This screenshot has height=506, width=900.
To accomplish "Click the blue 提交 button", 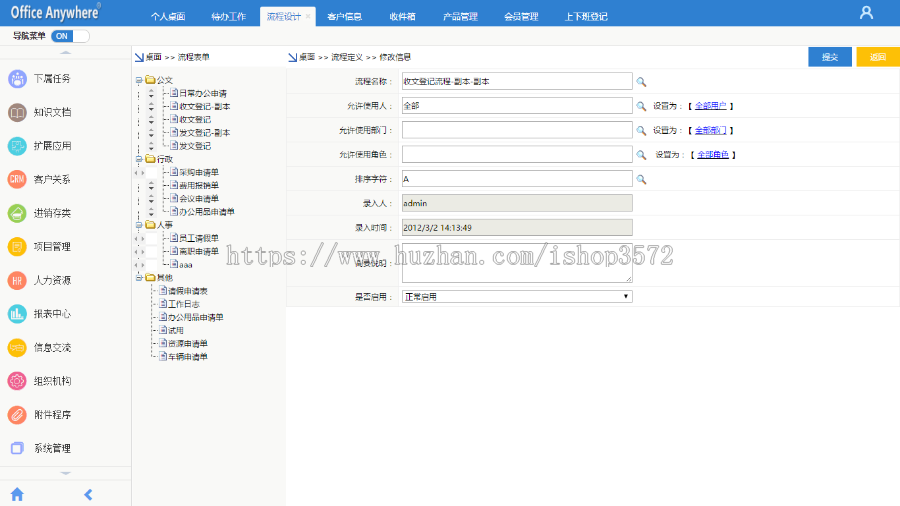I will click(830, 57).
